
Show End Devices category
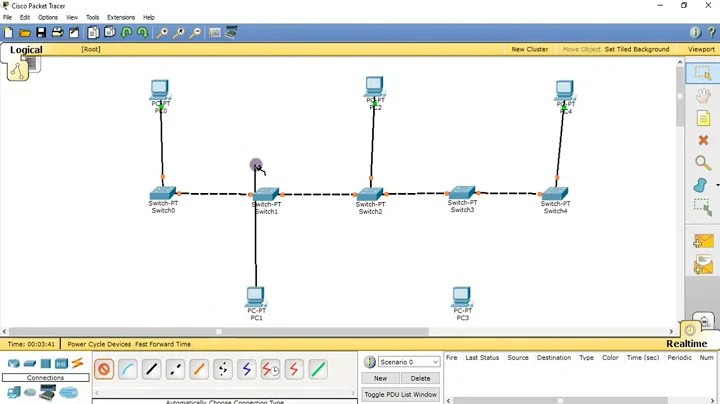pyautogui.click(x=14, y=393)
